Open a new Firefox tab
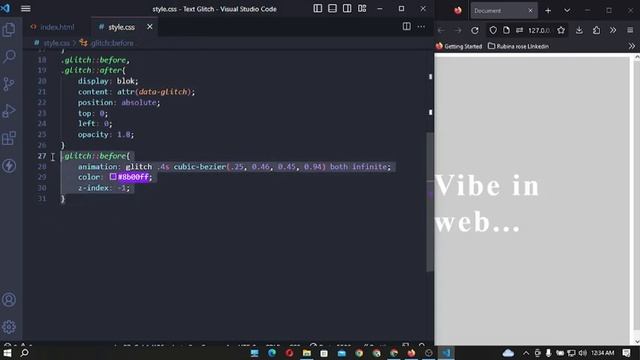 coord(548,11)
